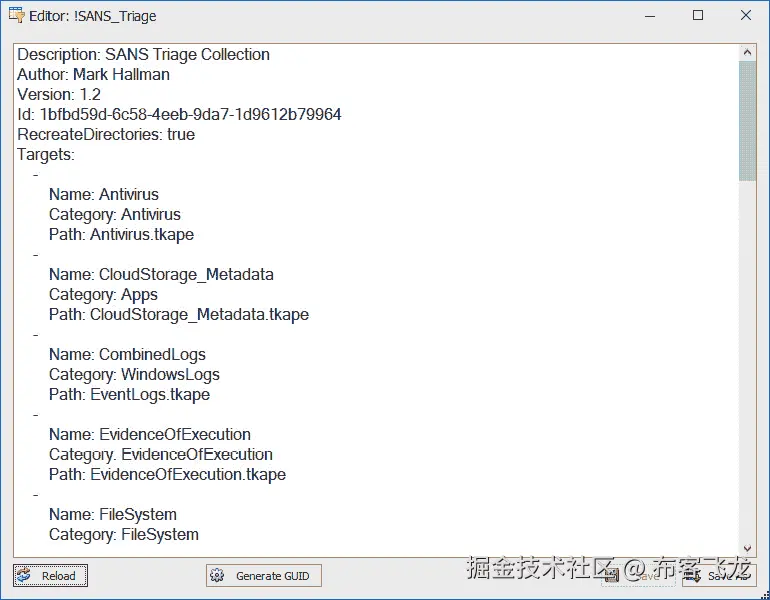Click 'Category: Antivirus' line
Image resolution: width=770 pixels, height=600 pixels.
(114, 215)
